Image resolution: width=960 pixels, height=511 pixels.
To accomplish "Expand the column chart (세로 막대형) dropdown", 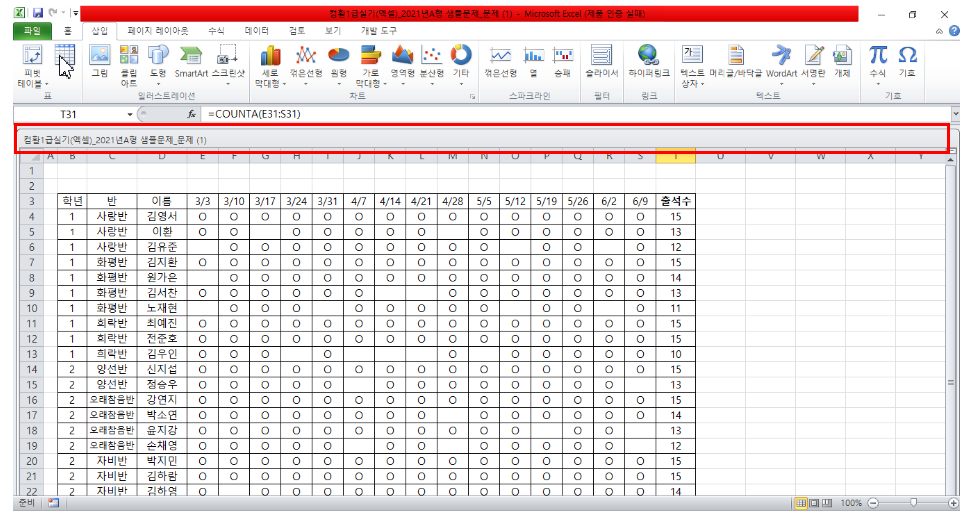I will [x=269, y=84].
